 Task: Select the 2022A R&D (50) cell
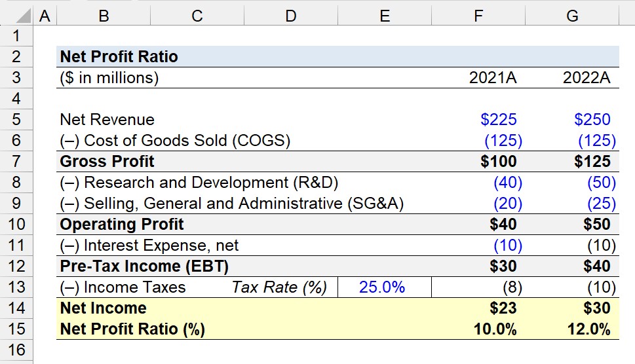click(572, 183)
